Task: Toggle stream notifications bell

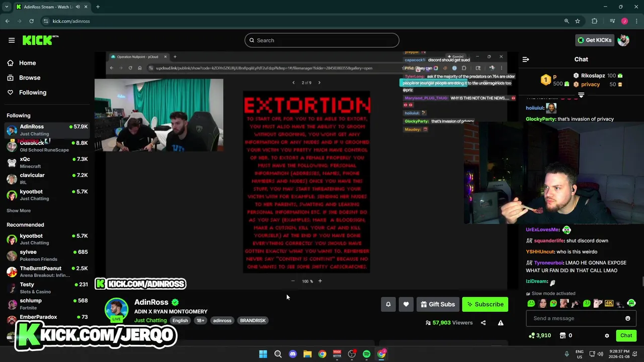Action: [x=388, y=304]
